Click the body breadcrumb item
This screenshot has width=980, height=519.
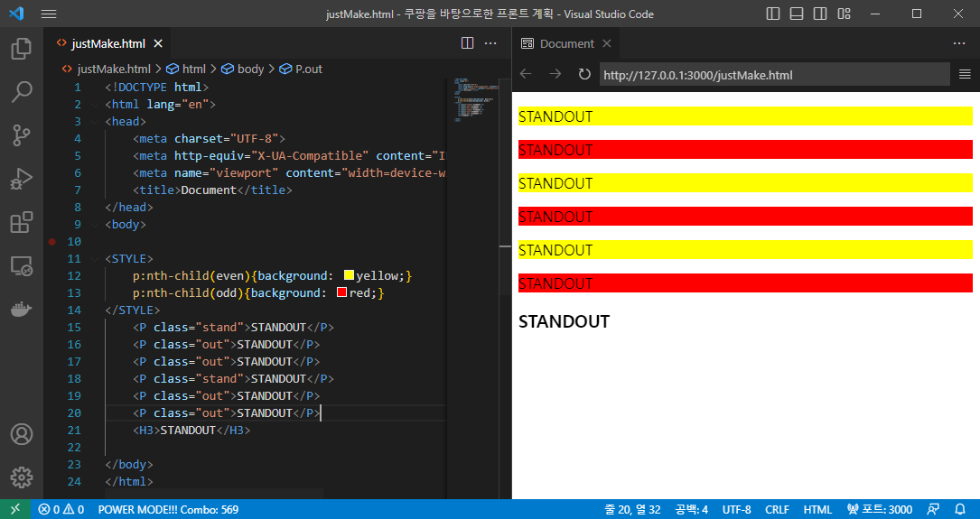pyautogui.click(x=243, y=69)
